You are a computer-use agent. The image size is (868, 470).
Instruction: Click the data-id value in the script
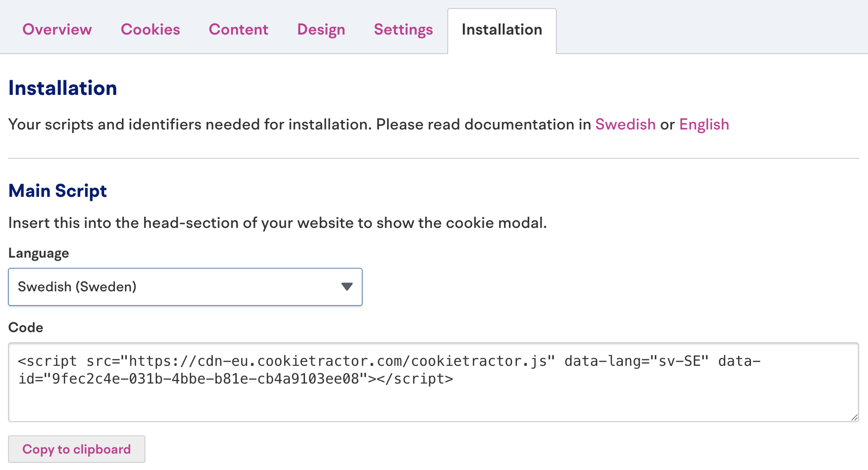(x=205, y=379)
